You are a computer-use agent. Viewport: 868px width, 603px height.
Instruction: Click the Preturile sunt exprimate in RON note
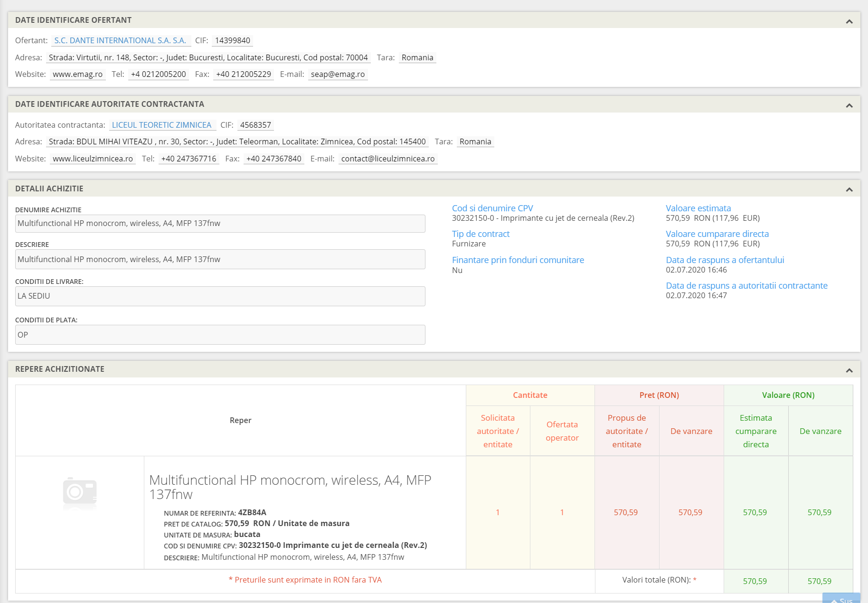(305, 580)
